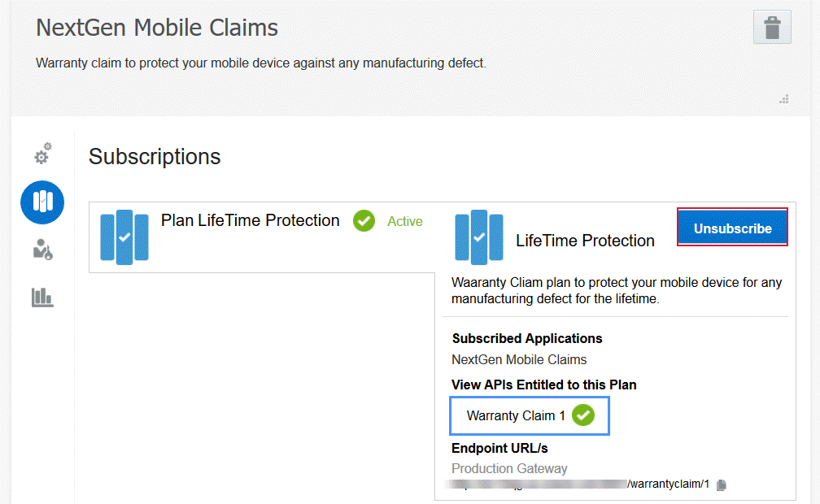Expand the Plan LifeTime Protection row
Screen dimensions: 820x504
pyautogui.click(x=249, y=220)
